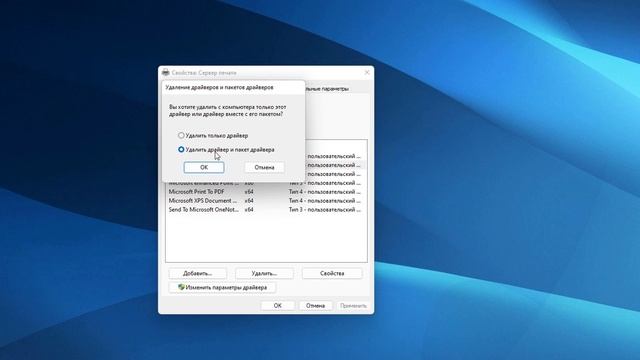
Task: Click the removal dialog title bar text
Action: point(219,87)
